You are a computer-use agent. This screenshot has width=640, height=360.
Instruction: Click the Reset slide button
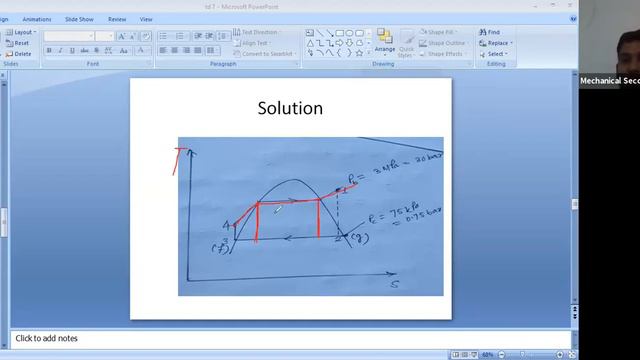click(x=18, y=43)
